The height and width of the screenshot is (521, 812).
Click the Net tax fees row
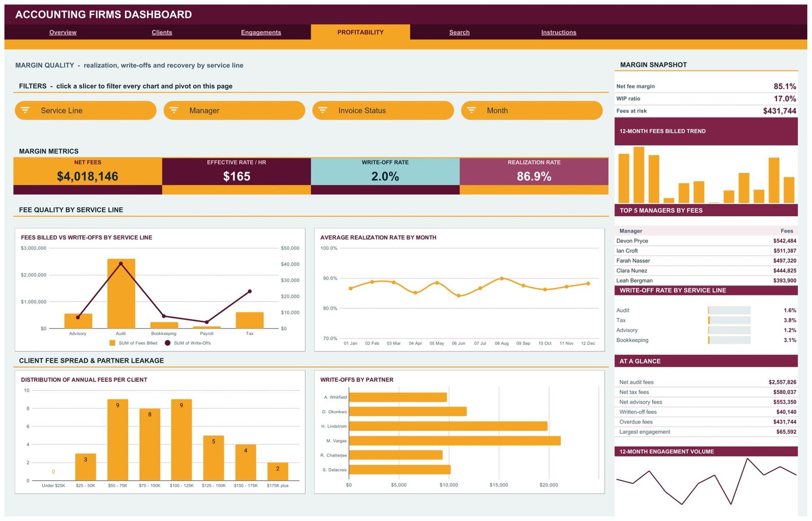(x=706, y=392)
